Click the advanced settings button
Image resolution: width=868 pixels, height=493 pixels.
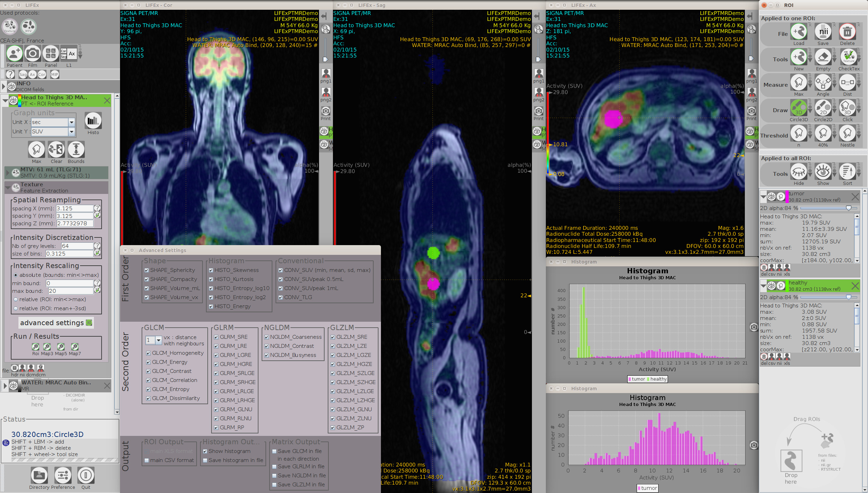click(x=56, y=323)
